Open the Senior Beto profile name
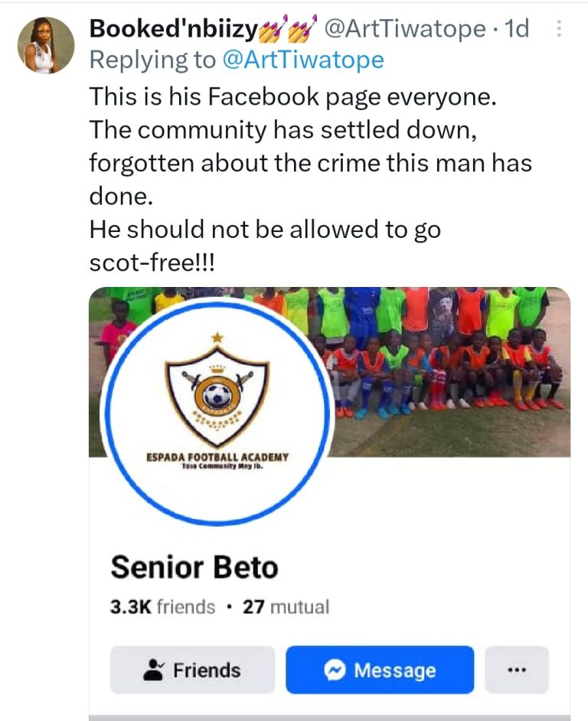The height and width of the screenshot is (721, 588). (x=194, y=567)
